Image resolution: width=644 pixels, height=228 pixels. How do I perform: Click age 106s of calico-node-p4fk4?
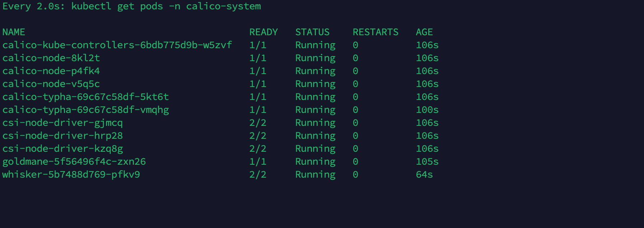click(x=427, y=71)
